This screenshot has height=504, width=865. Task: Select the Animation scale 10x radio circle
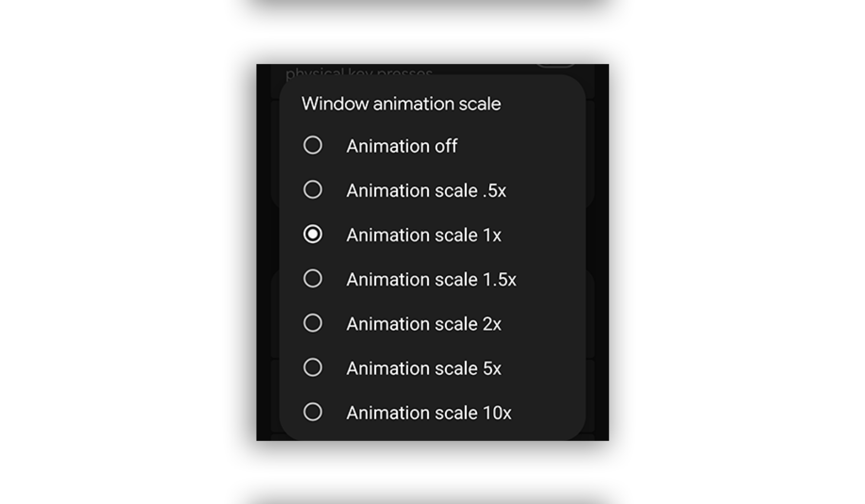click(x=313, y=412)
